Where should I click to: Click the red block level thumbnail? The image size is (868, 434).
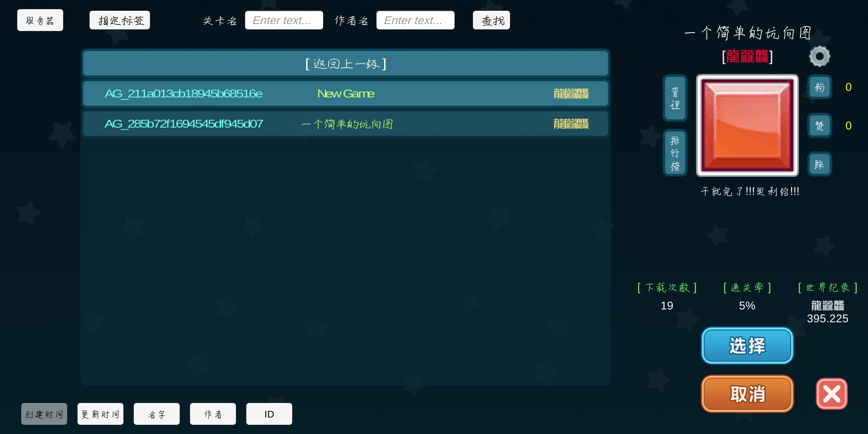coord(747,125)
